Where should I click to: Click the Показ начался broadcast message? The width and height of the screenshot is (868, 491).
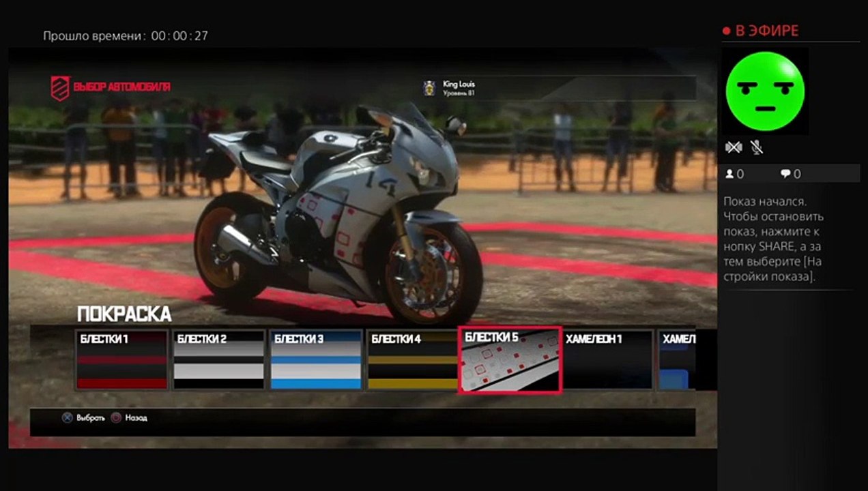pyautogui.click(x=774, y=239)
